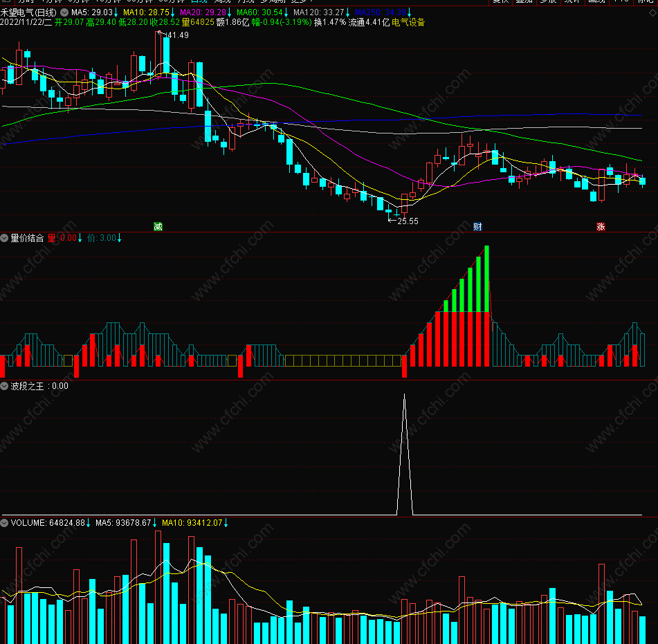The width and height of the screenshot is (658, 644).
Task: Click the yellow volume MA10: 93412.07 label
Action: coord(192,523)
